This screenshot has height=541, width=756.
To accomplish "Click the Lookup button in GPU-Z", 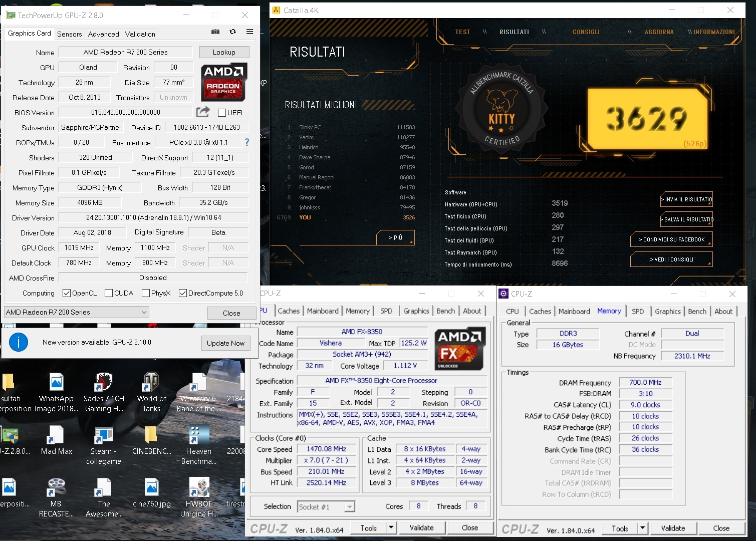I will click(224, 52).
